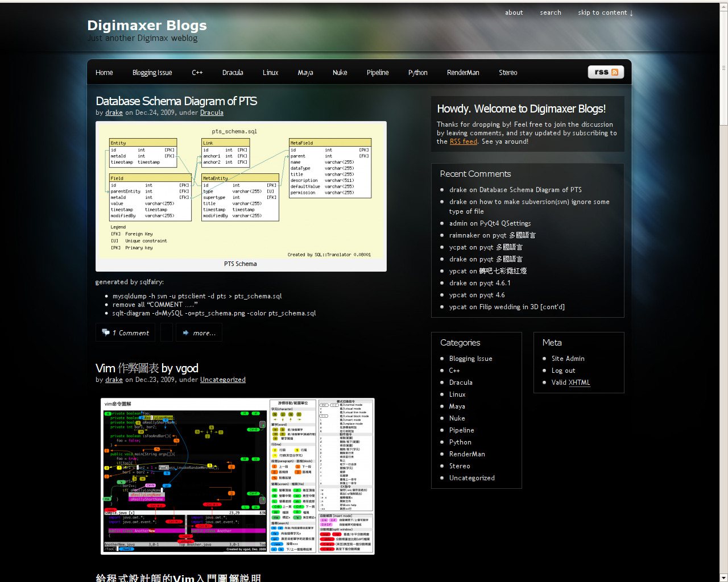The image size is (728, 582).
Task: Open the Vim 作弊圖表 by vgod post title
Action: pyautogui.click(x=147, y=368)
